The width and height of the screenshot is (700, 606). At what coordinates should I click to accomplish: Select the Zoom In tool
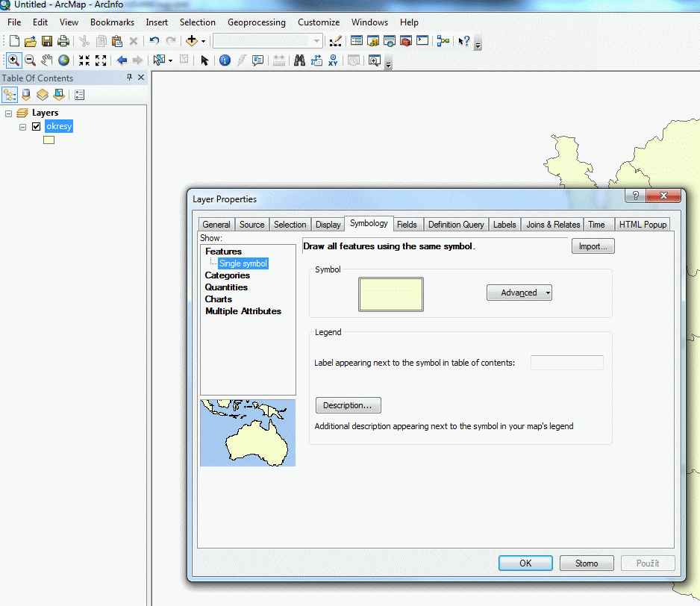(x=13, y=60)
